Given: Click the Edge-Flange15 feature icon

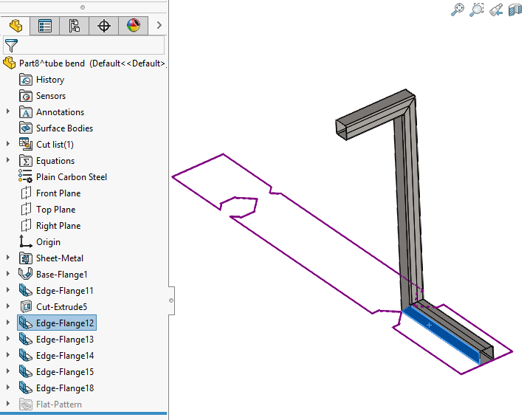Looking at the screenshot, I should [26, 371].
